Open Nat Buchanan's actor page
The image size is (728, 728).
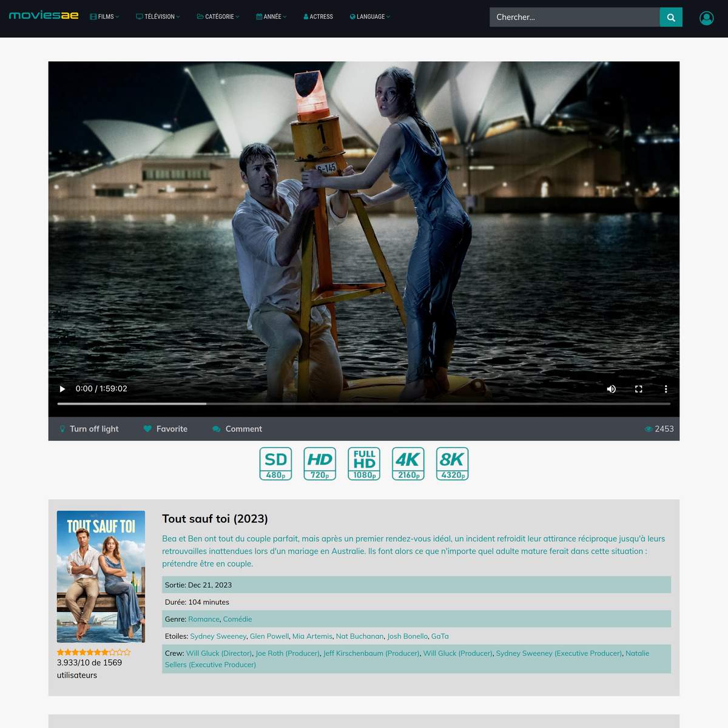(x=360, y=636)
